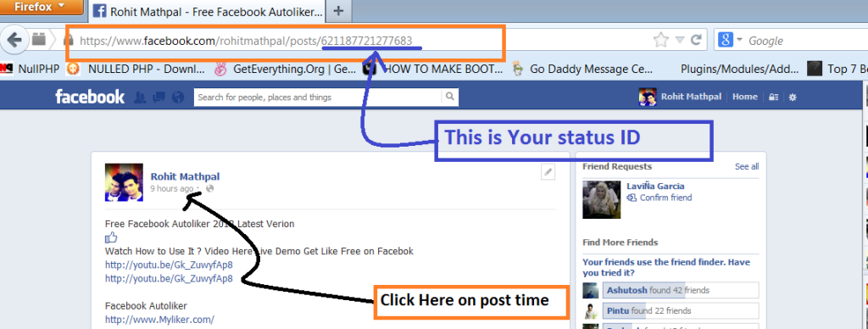Image resolution: width=868 pixels, height=329 pixels.
Task: Click the thumbs-up emoticon in post
Action: [111, 237]
